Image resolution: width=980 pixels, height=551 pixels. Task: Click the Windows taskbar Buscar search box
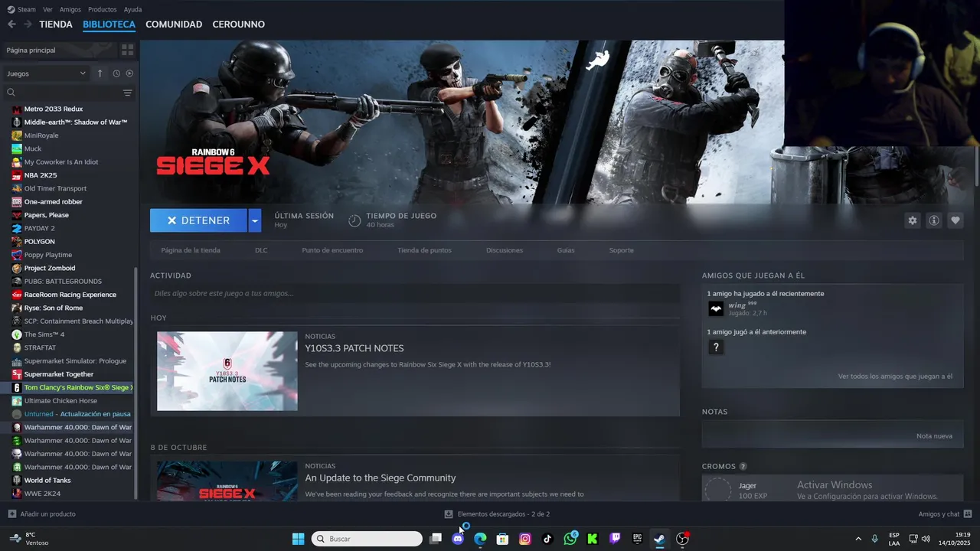coord(367,539)
